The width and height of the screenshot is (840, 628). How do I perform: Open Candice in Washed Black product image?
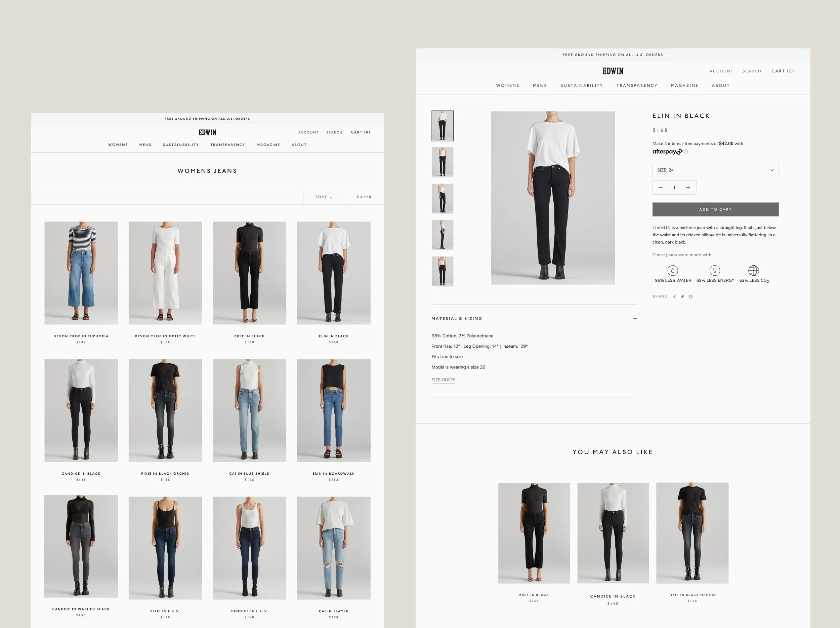(x=81, y=546)
